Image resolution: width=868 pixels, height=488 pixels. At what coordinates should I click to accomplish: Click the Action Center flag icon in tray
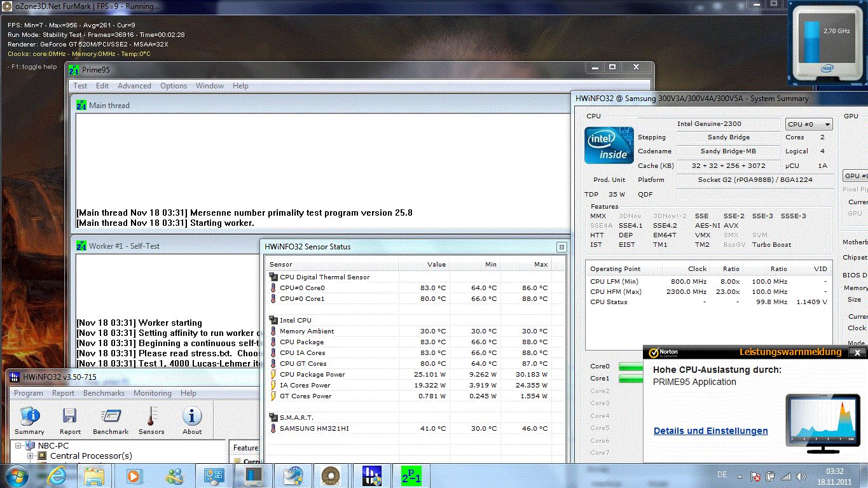click(x=755, y=476)
